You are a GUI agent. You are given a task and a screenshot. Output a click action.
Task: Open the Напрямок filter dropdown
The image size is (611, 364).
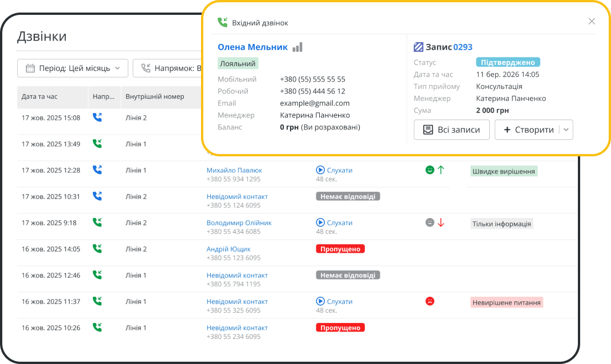167,68
